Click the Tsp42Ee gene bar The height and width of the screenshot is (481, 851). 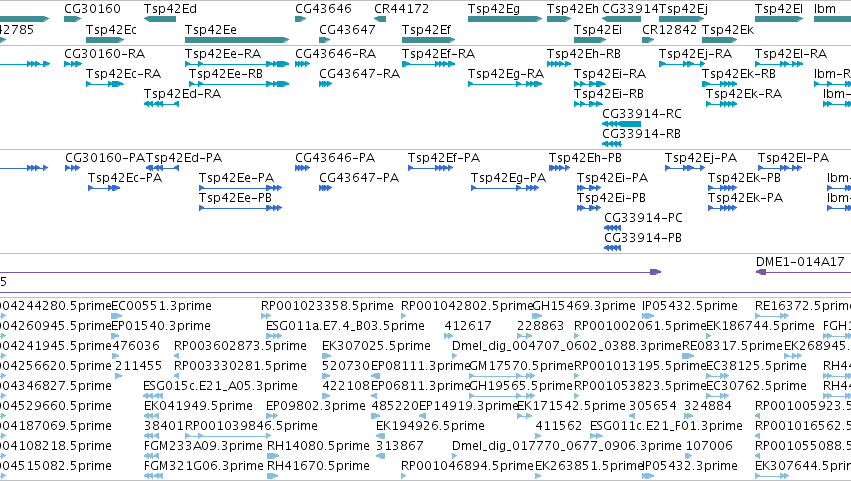tap(237, 40)
